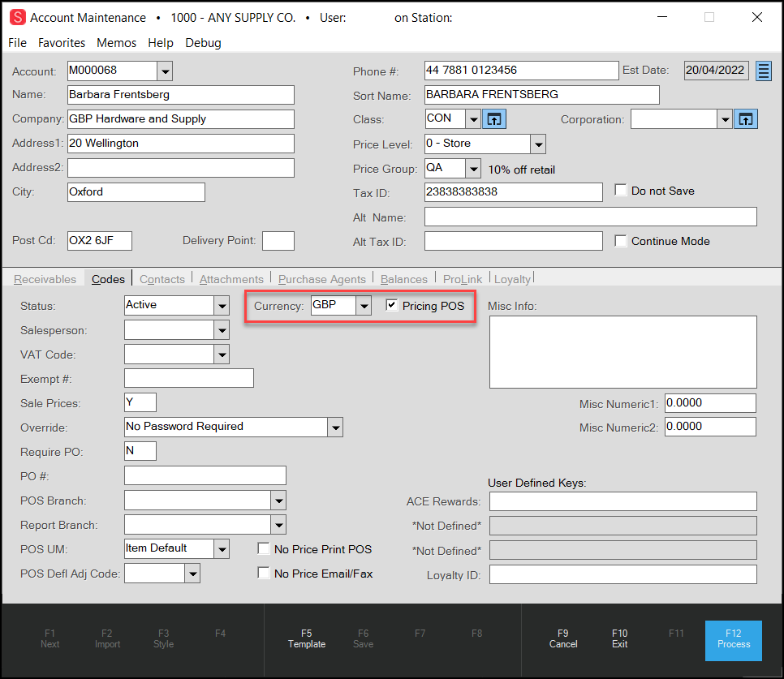Click the F6 Save button
Screen dimensions: 784x679
coord(363,638)
